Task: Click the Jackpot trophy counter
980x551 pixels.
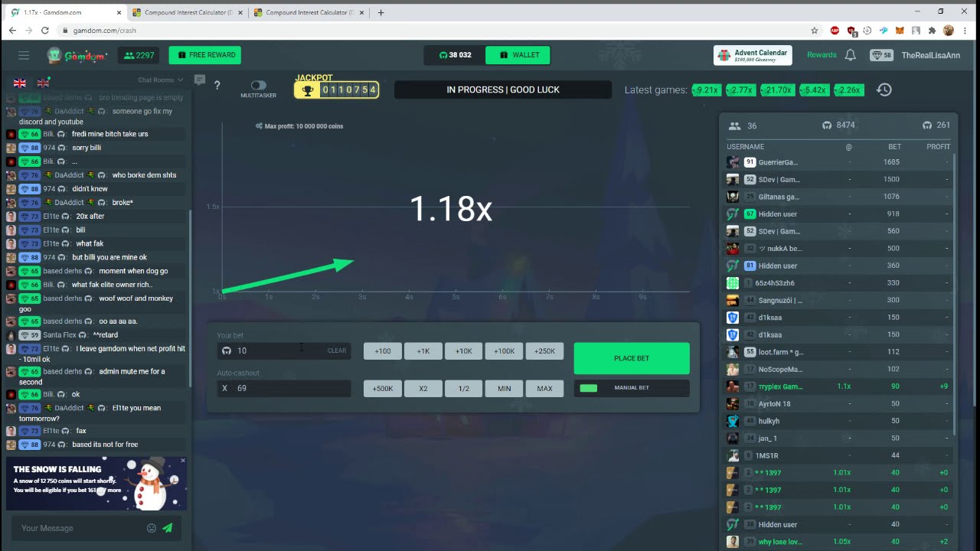Action: [336, 90]
